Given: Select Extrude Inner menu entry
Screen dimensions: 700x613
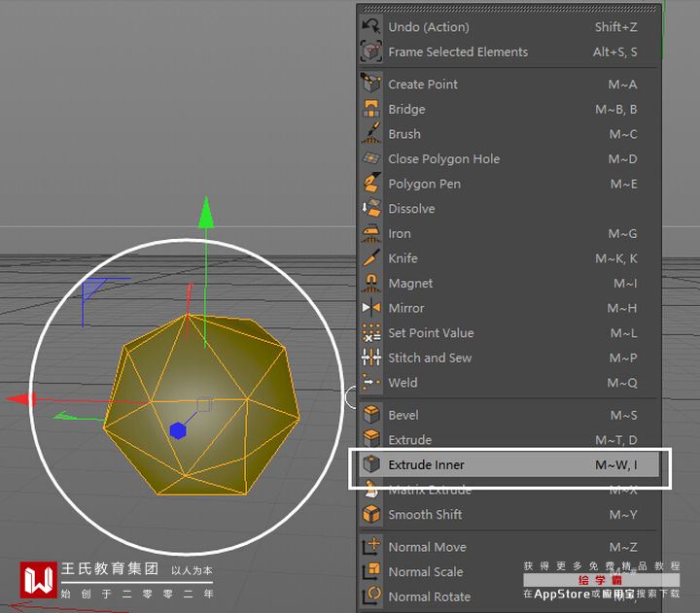Looking at the screenshot, I should click(x=508, y=464).
